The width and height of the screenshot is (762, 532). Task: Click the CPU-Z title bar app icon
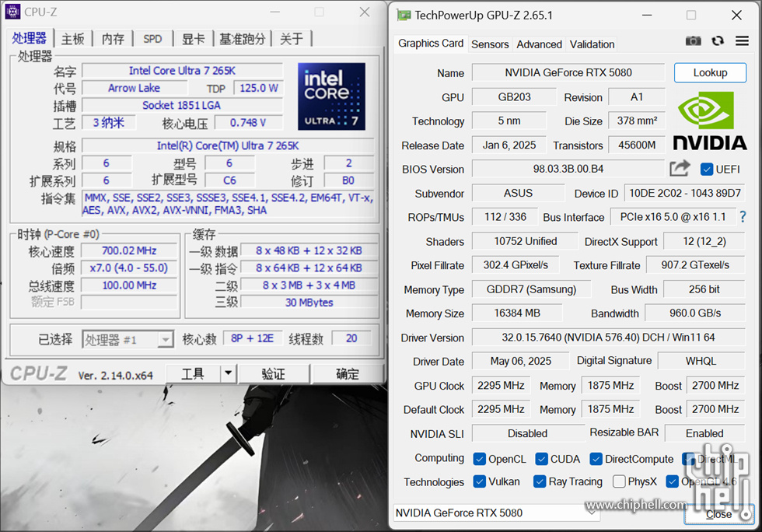12,11
